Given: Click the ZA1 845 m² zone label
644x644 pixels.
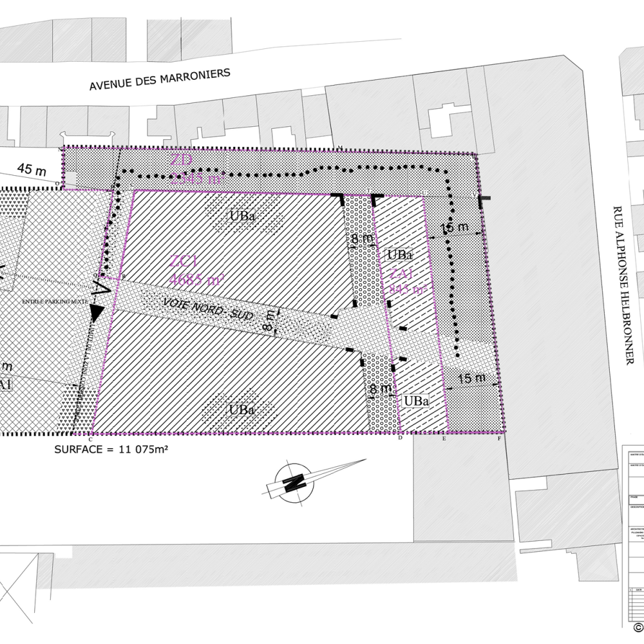Looking at the screenshot, I should [x=406, y=281].
